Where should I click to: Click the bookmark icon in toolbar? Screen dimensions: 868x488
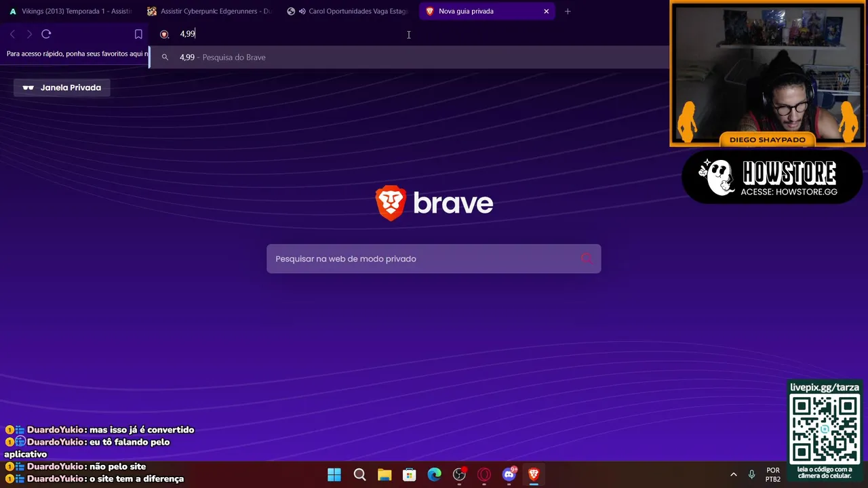click(x=138, y=34)
